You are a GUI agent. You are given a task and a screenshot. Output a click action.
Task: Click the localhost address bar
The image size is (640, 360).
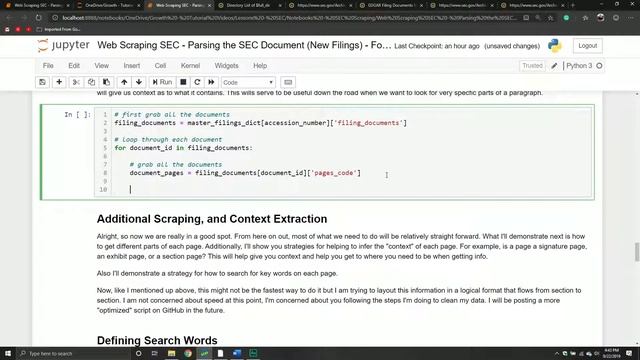click(289, 18)
